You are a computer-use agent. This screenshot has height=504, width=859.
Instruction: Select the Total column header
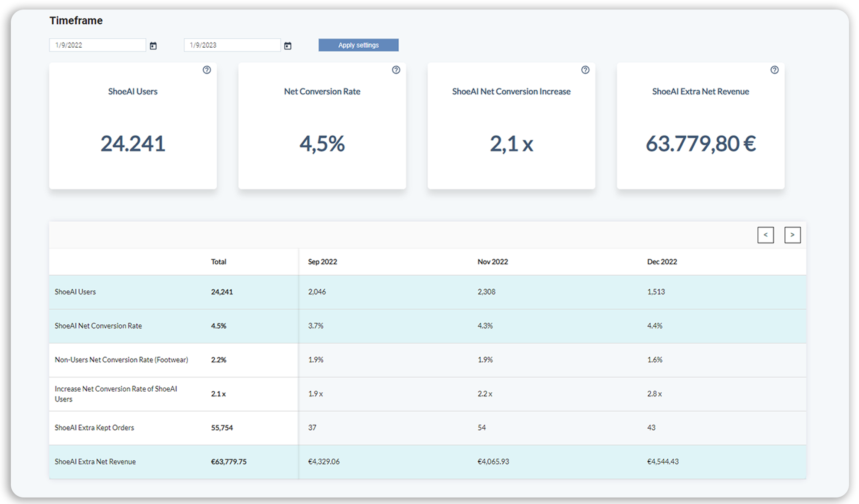[x=219, y=262]
